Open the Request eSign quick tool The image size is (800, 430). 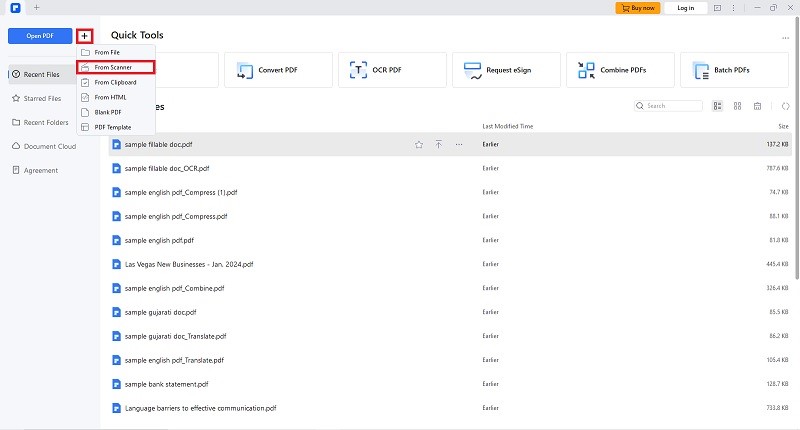[506, 70]
